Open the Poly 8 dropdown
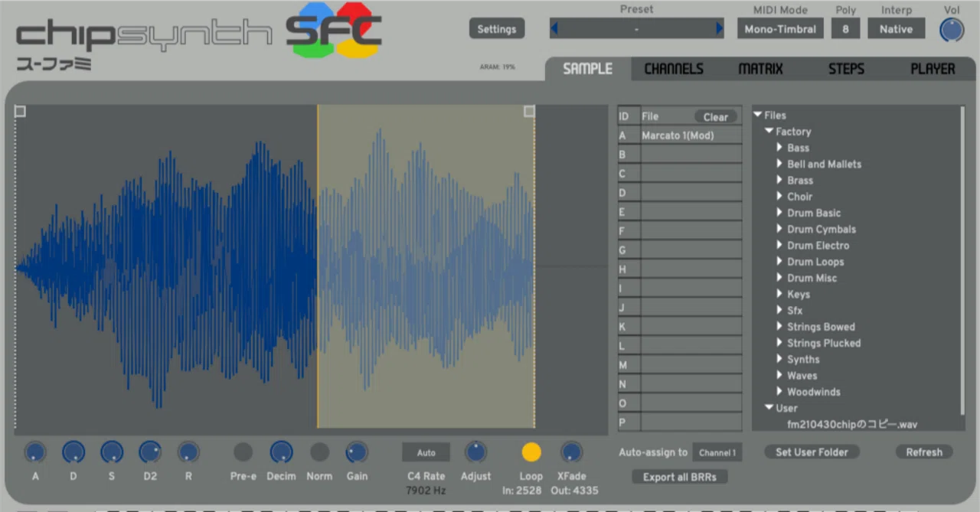980x512 pixels. click(x=845, y=29)
